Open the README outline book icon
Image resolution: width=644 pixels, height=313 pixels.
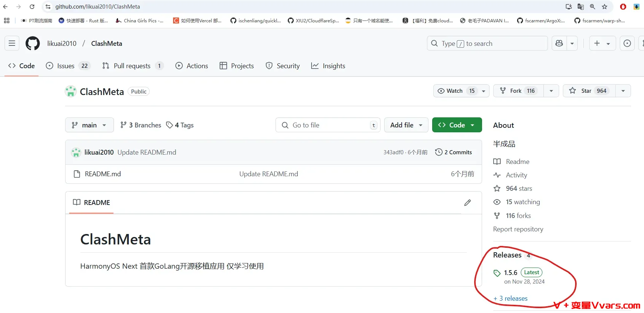coord(77,202)
